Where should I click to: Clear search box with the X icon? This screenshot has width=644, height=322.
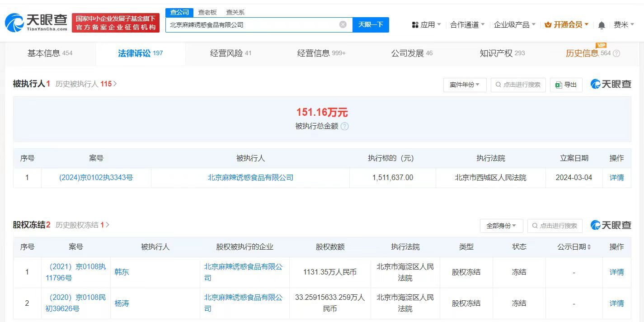343,25
